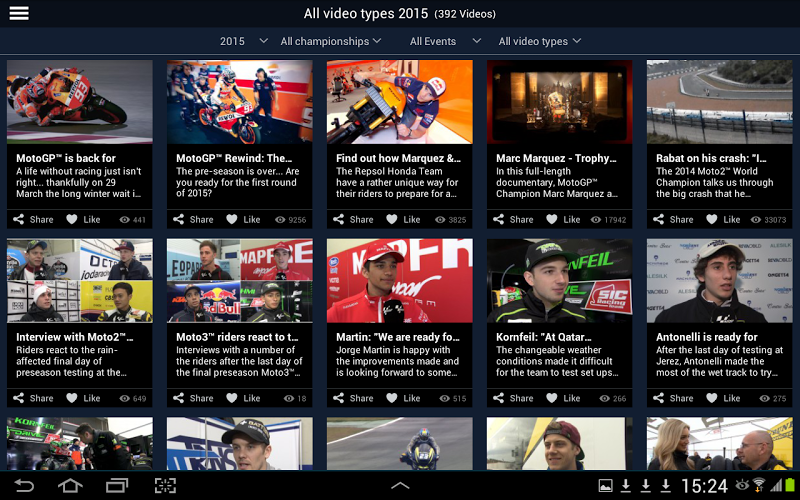Share the 'Marc Marquez - Trophy' video
The width and height of the screenshot is (800, 500).
[513, 219]
